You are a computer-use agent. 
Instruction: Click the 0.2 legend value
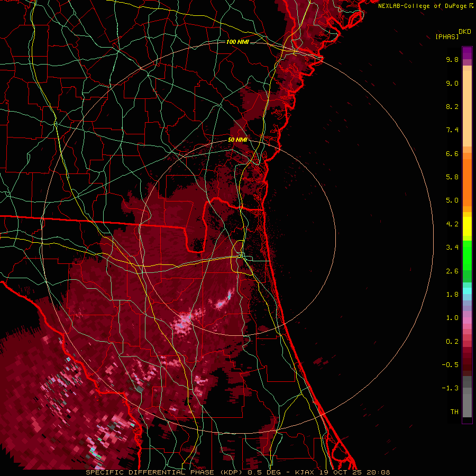coord(452,342)
